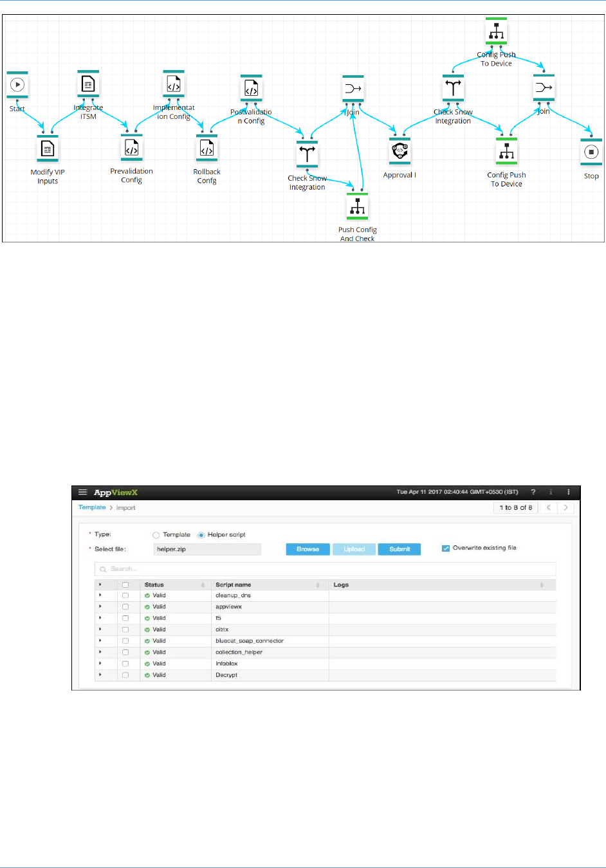The width and height of the screenshot is (606, 868).
Task: Click the Modify VIP Inputs node
Action: [x=48, y=149]
